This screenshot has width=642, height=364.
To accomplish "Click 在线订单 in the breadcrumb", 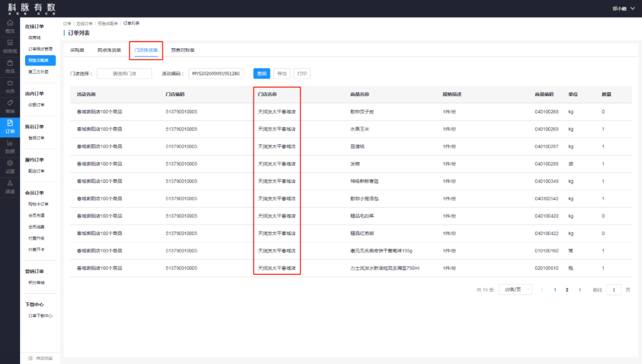I will [84, 24].
